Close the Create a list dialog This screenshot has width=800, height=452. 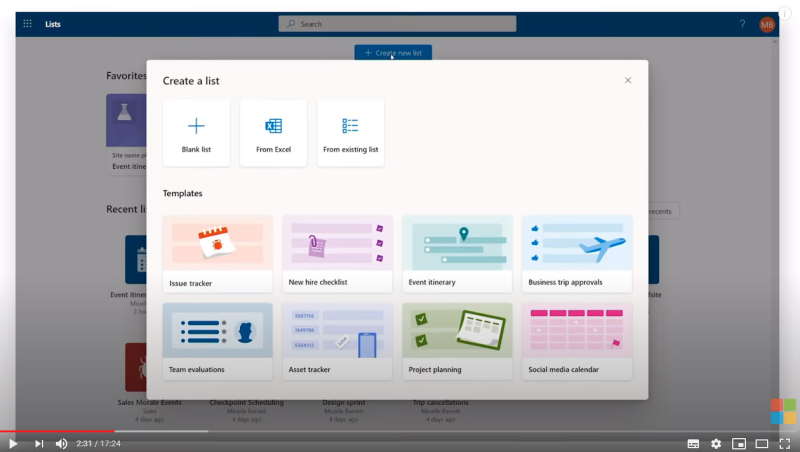tap(628, 80)
